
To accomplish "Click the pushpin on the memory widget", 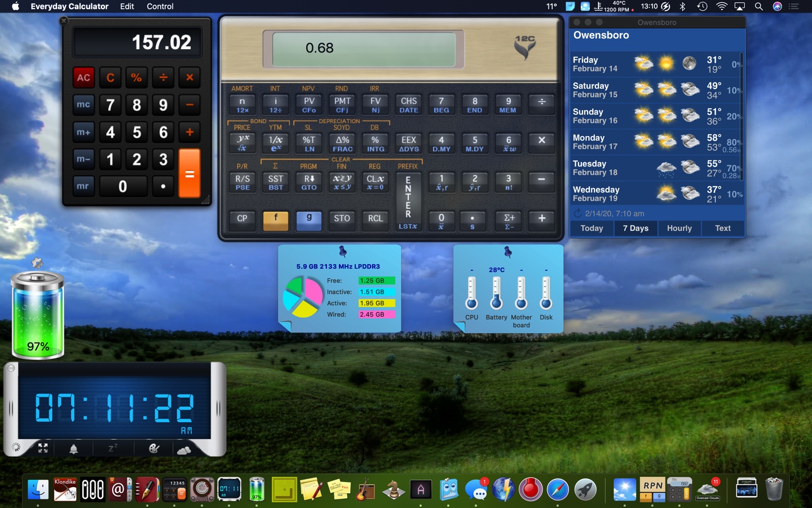I will pos(342,251).
